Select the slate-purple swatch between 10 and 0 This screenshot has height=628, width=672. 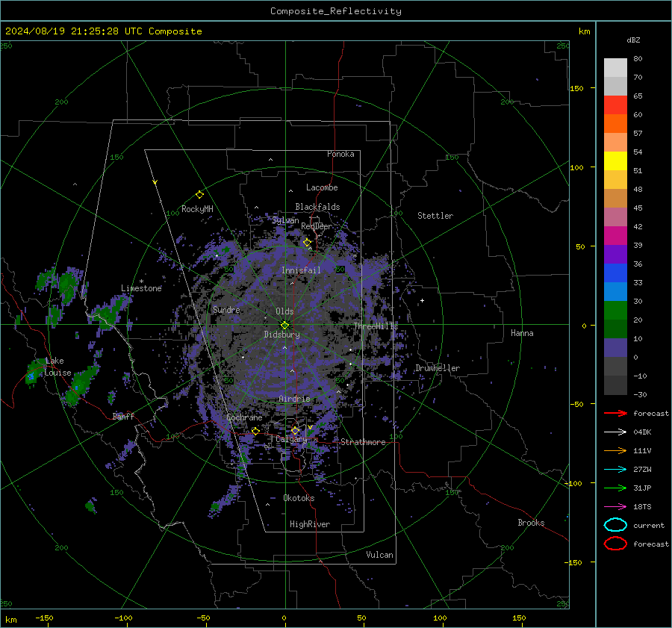[x=615, y=348]
